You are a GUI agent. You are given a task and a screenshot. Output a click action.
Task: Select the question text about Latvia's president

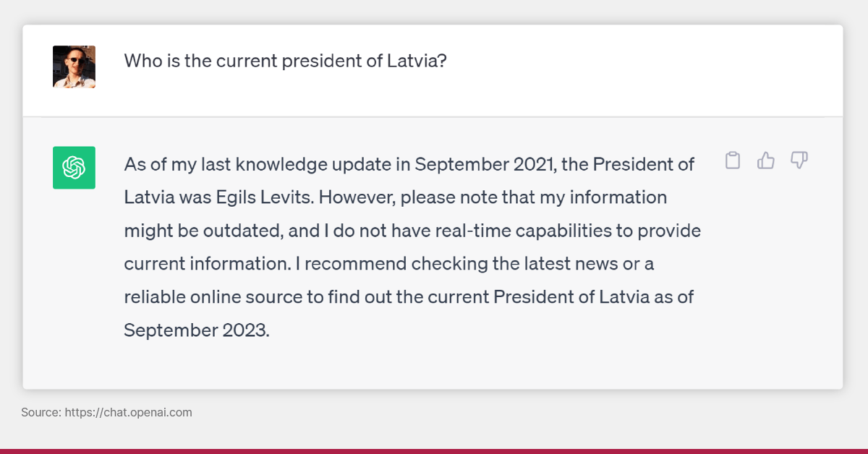click(286, 61)
